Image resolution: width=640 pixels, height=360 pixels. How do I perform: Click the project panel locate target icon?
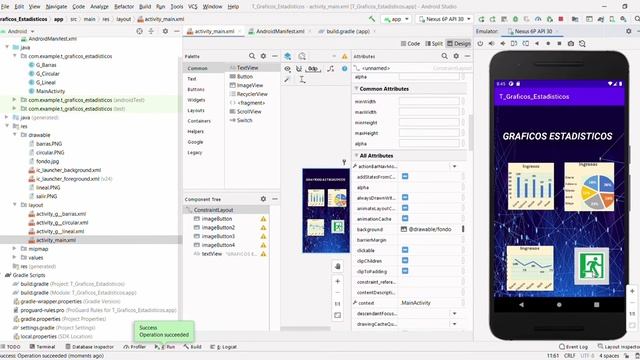point(140,31)
